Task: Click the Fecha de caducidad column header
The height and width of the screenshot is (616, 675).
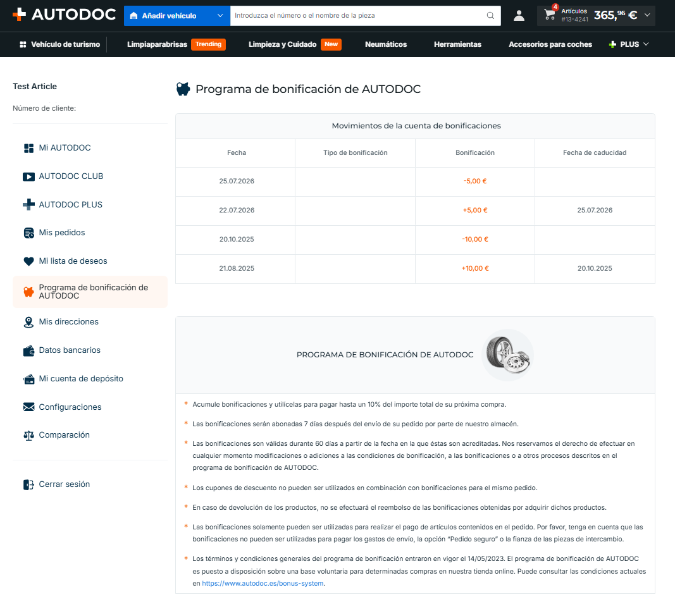Action: click(x=595, y=153)
